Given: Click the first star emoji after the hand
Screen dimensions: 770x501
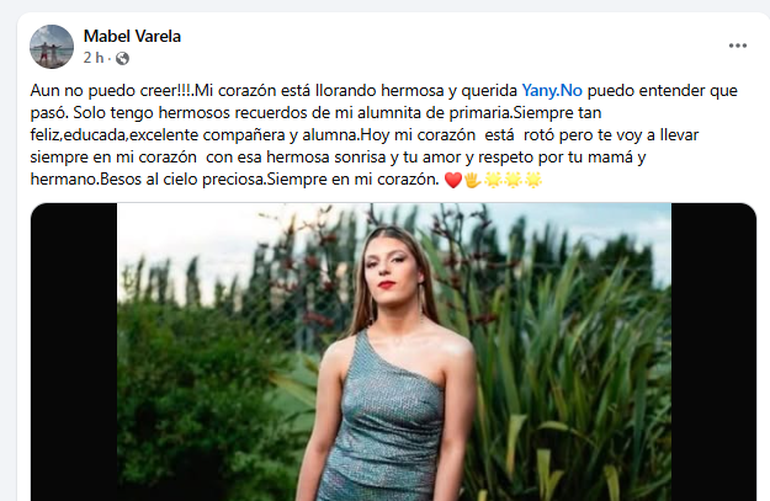Looking at the screenshot, I should (x=493, y=180).
